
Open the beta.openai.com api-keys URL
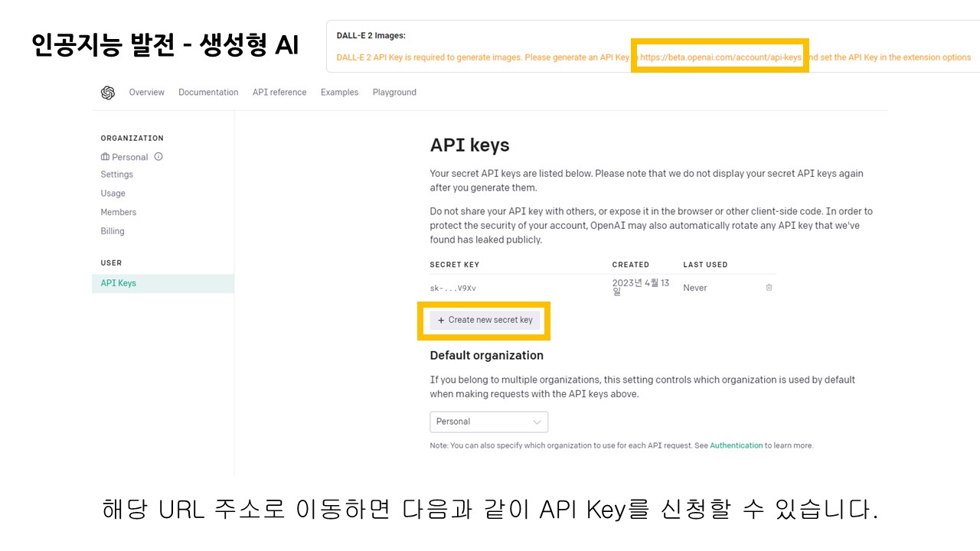coord(721,57)
